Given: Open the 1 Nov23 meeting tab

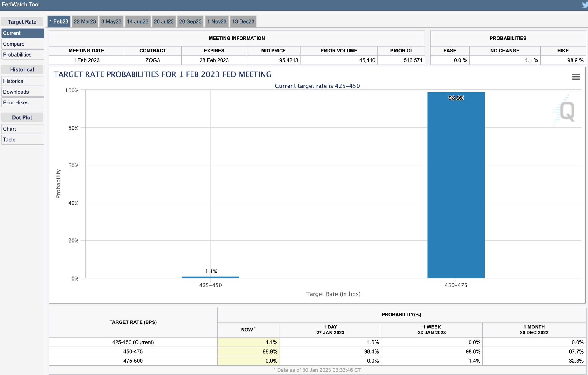Looking at the screenshot, I should [217, 21].
